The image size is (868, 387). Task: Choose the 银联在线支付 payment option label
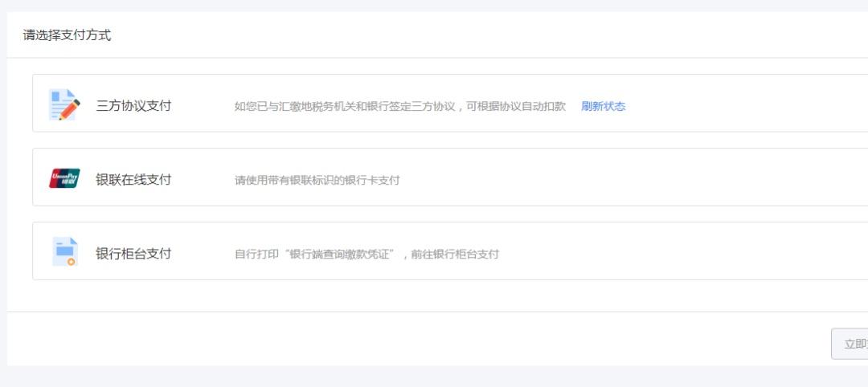[x=133, y=180]
